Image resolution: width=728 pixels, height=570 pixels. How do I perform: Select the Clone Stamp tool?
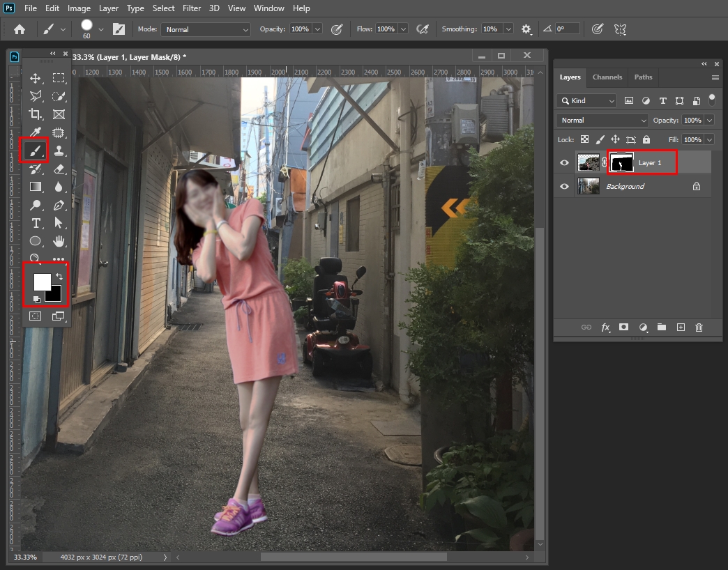pos(59,151)
